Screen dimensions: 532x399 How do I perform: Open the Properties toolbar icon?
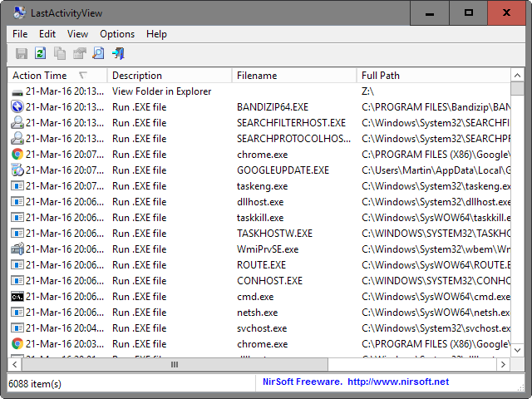point(80,53)
